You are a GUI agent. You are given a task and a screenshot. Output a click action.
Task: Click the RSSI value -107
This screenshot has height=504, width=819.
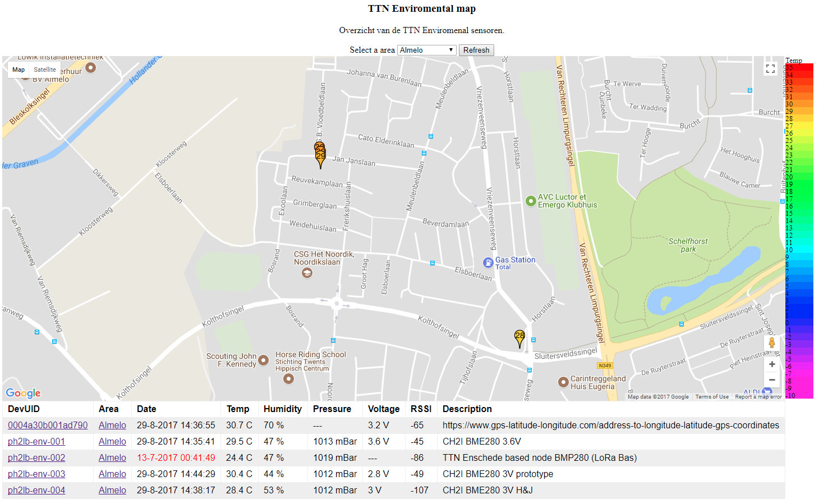420,490
